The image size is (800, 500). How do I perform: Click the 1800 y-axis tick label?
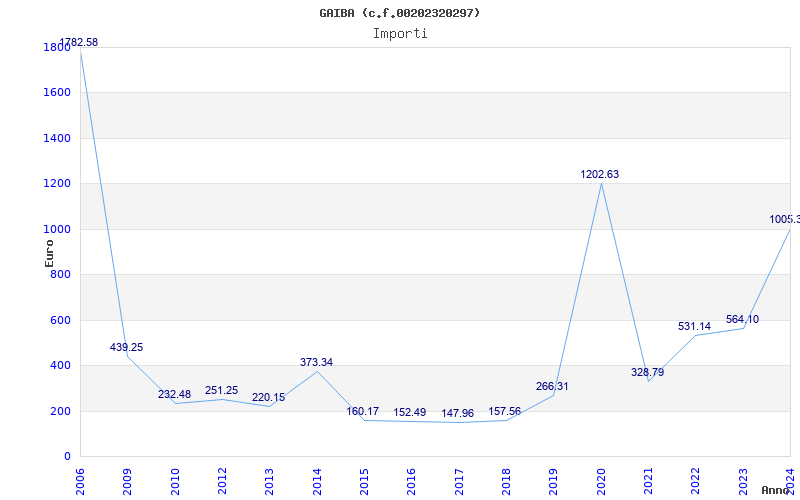click(x=57, y=47)
